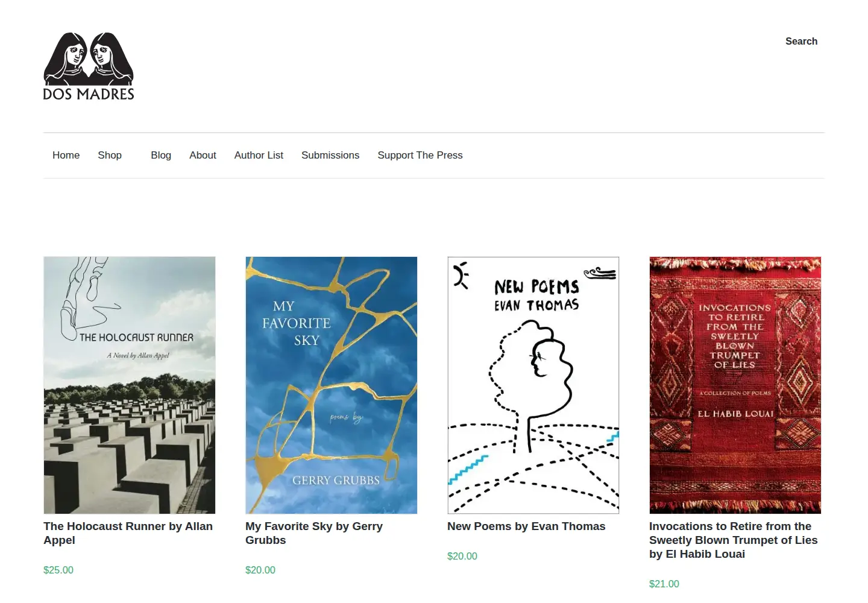Open New Poems Evan Thomas cover
This screenshot has height=603, width=868.
(533, 385)
